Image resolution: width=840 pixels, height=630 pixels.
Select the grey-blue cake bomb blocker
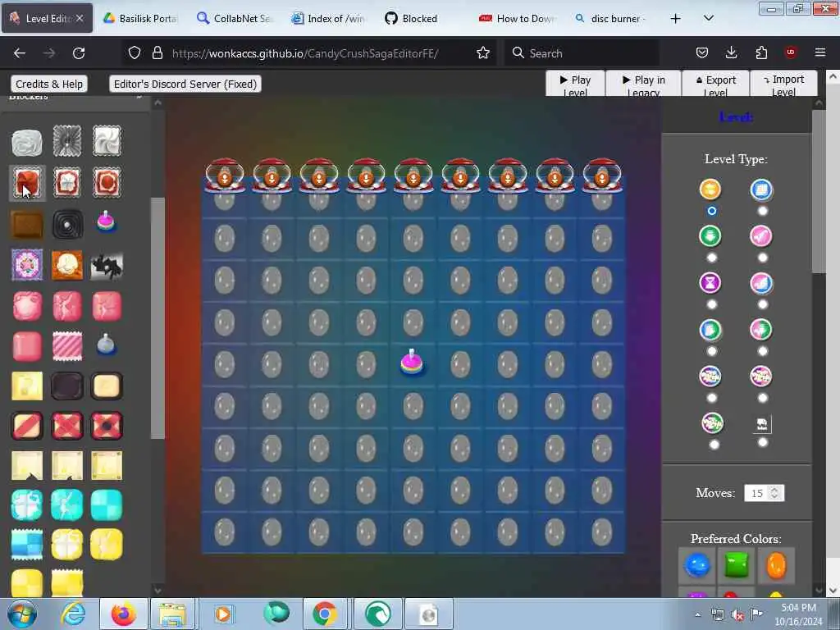106,345
